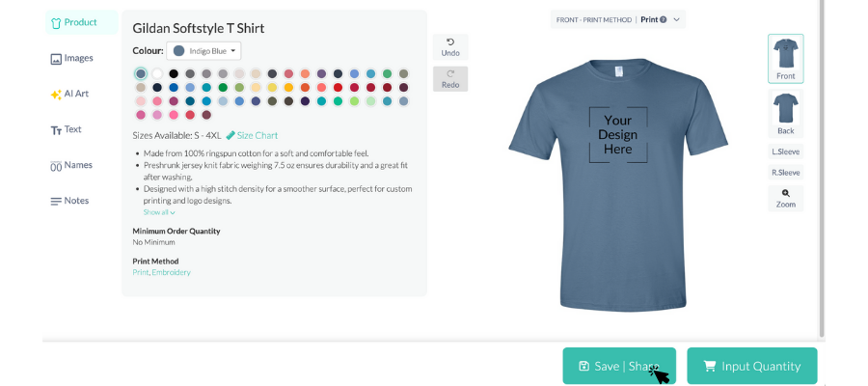
Task: Open the AI Art sparkle tool
Action: (70, 94)
